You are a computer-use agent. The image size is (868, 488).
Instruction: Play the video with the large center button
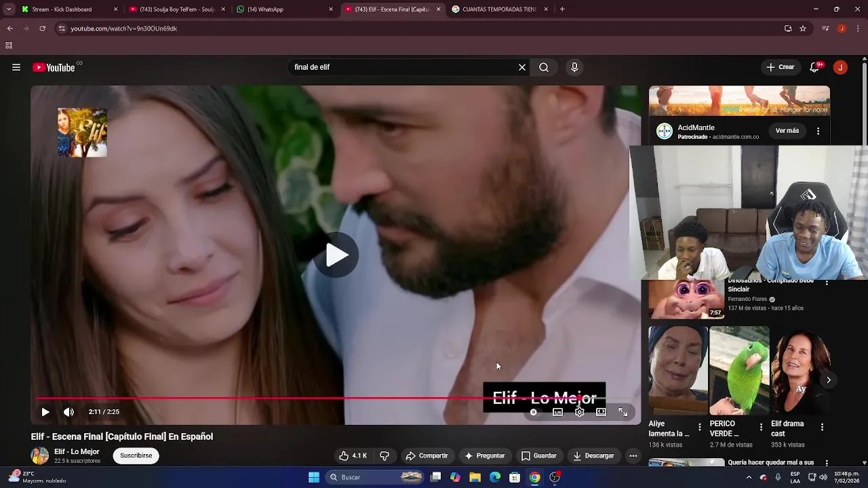point(336,255)
